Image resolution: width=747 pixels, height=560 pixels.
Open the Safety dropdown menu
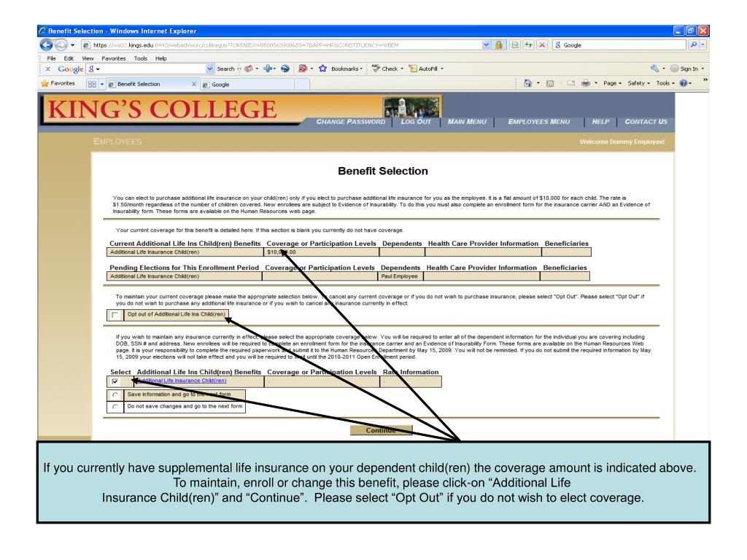(638, 83)
